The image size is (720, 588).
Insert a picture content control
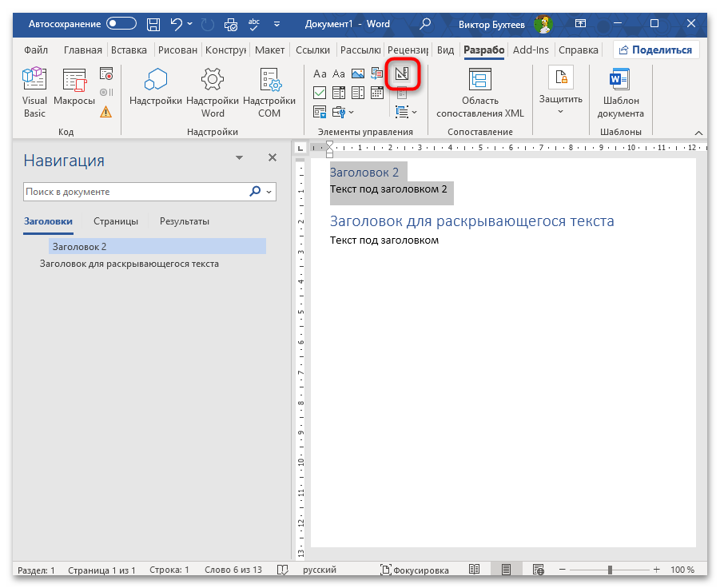[357, 74]
